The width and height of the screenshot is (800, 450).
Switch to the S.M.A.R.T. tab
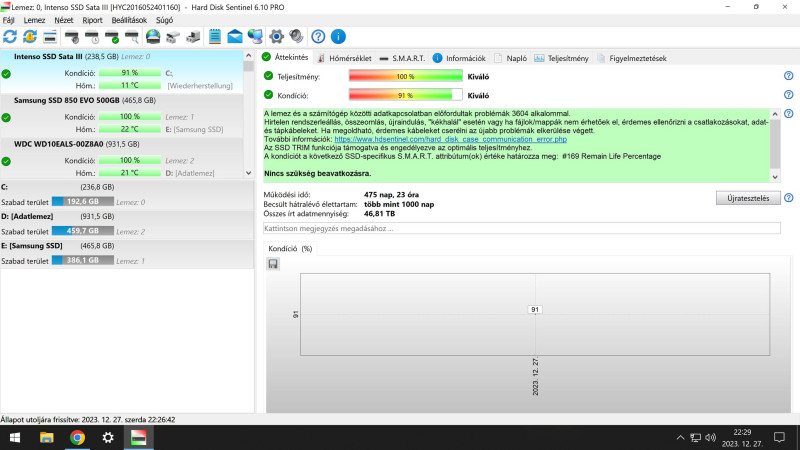pyautogui.click(x=403, y=58)
